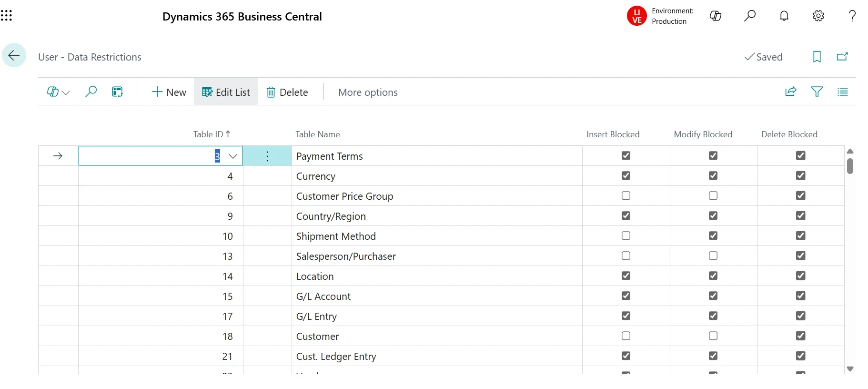The image size is (868, 389).
Task: Click the scroll down arrow of list
Action: (x=850, y=369)
